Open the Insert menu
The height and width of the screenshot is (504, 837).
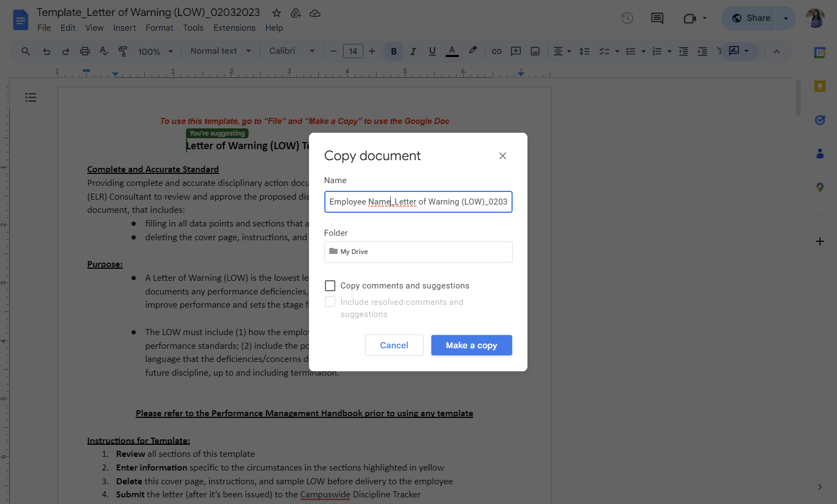click(125, 28)
